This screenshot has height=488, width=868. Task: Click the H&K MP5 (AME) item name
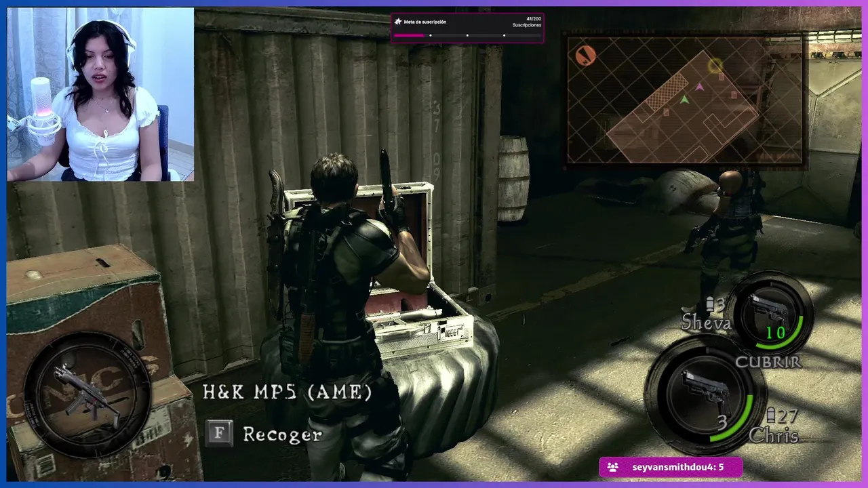pyautogui.click(x=287, y=392)
